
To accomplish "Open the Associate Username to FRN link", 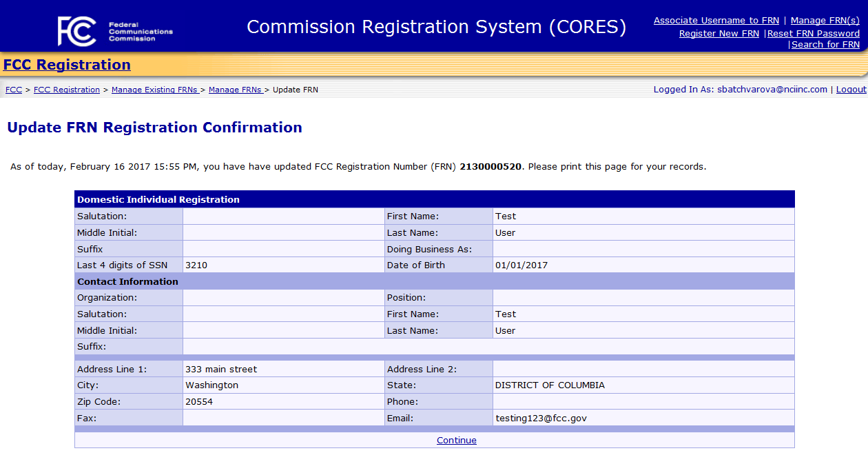I will (716, 21).
